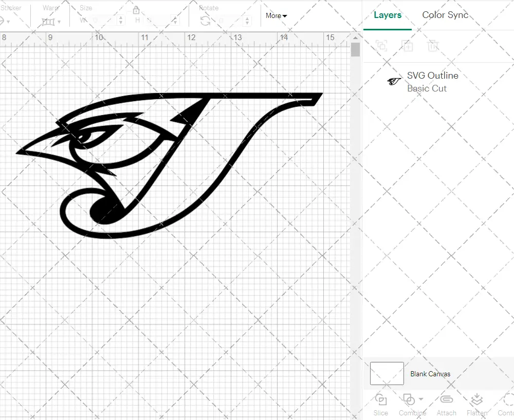Click the rotate stepper arrows
The image size is (514, 420).
pyautogui.click(x=247, y=21)
